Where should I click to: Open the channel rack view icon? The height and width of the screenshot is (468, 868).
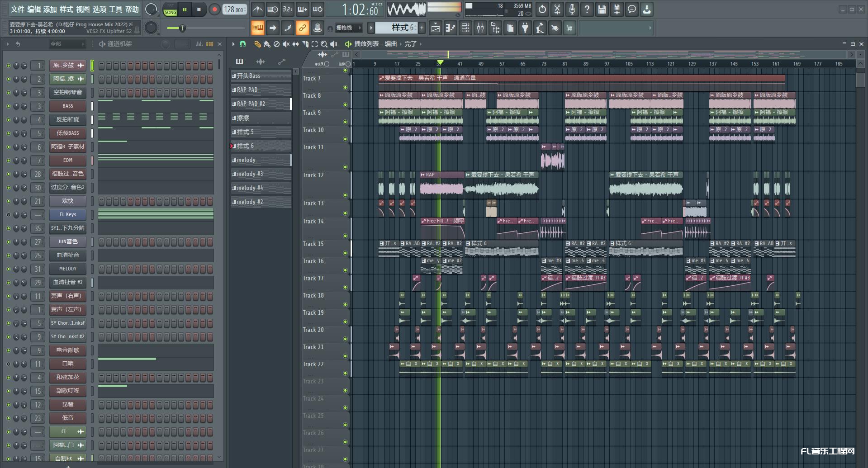click(465, 28)
